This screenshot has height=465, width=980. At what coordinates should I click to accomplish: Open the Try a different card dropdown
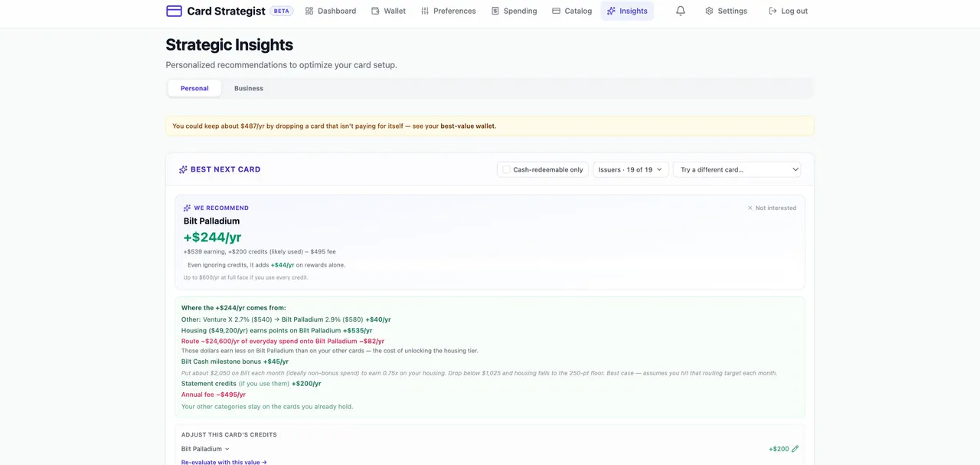pyautogui.click(x=737, y=169)
